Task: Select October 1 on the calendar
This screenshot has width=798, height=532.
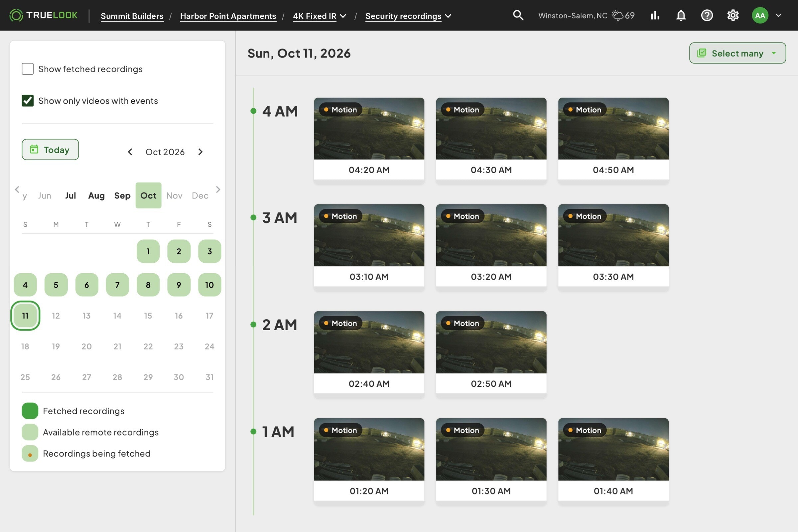Action: tap(148, 251)
